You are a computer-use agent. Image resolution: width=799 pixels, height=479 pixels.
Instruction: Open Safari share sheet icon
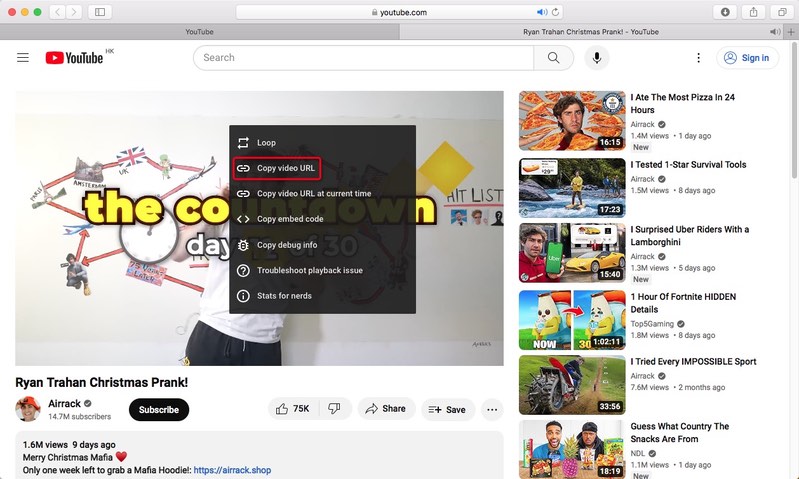(754, 12)
